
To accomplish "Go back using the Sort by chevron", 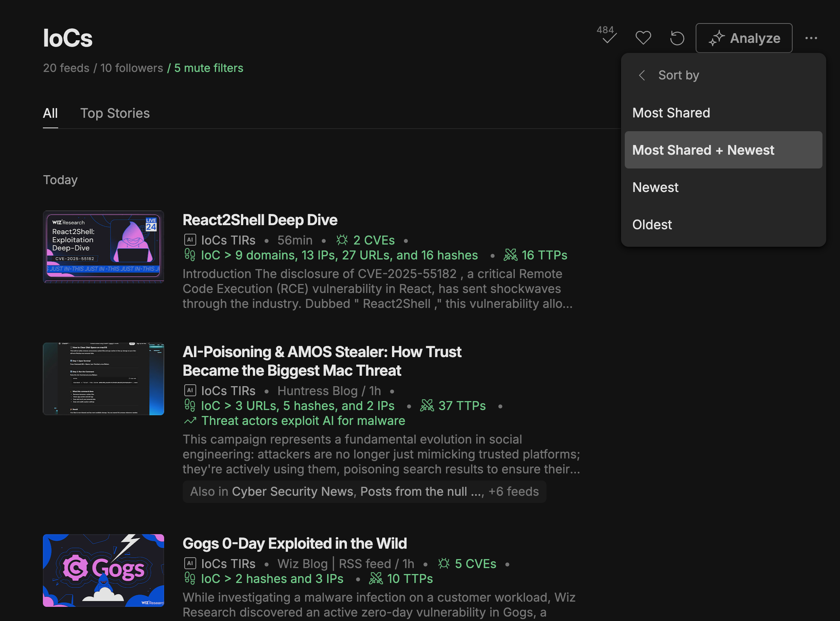I will coord(642,75).
